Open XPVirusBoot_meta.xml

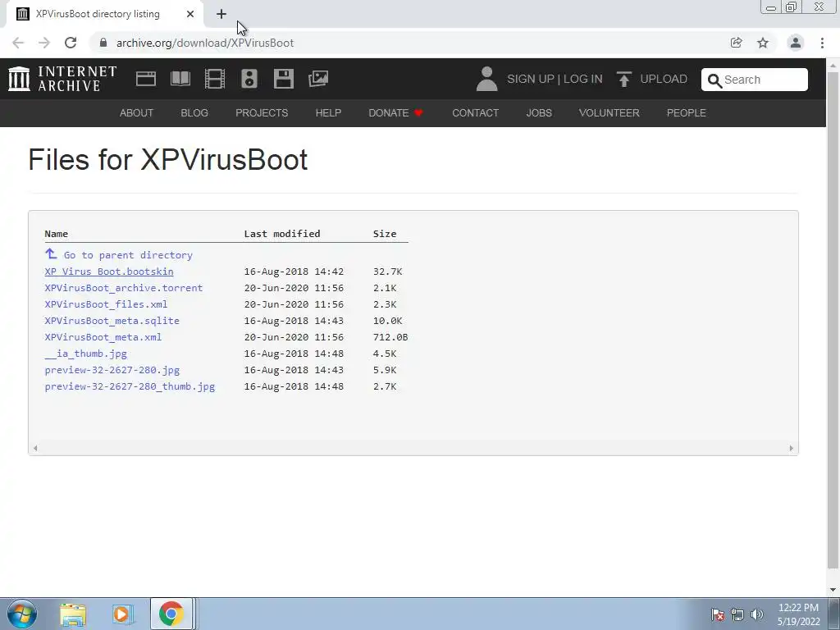pos(103,337)
